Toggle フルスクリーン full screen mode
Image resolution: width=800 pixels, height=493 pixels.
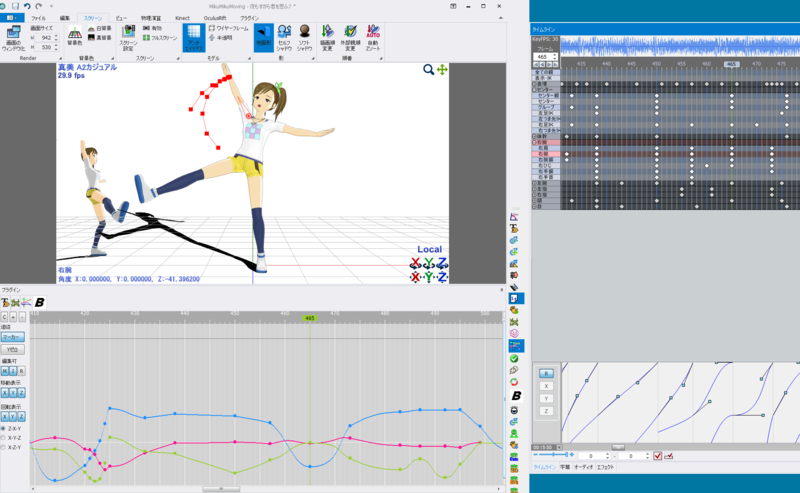point(160,38)
